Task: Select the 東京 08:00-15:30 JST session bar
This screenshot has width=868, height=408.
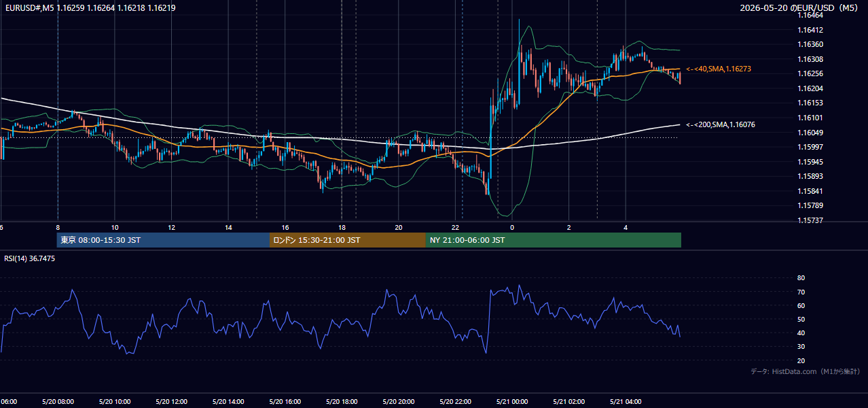Action: coord(163,240)
